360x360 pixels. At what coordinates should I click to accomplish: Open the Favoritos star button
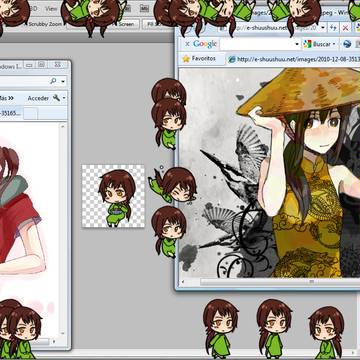coord(199,59)
